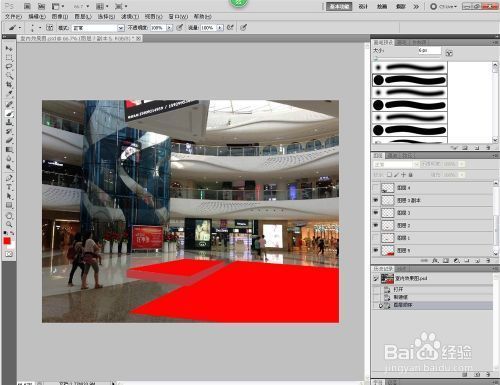Toggle Quick Mask mode

(9, 254)
